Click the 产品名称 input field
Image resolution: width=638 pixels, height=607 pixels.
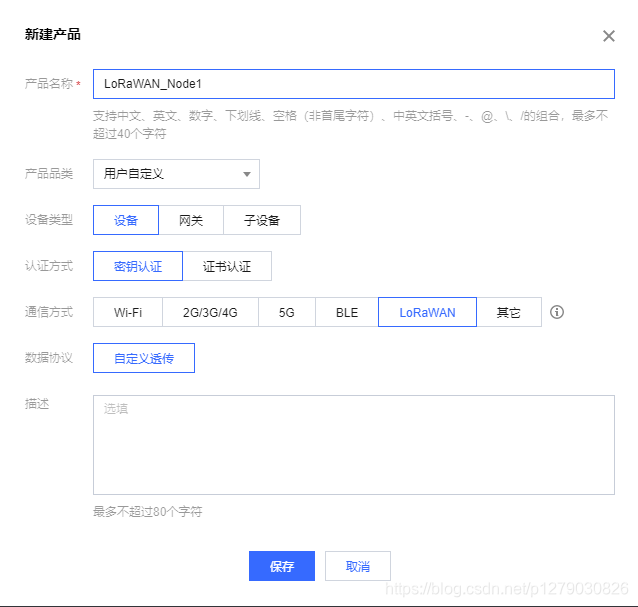[354, 84]
